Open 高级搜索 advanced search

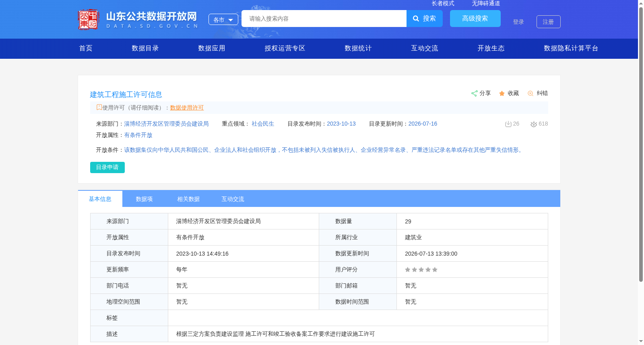point(475,19)
